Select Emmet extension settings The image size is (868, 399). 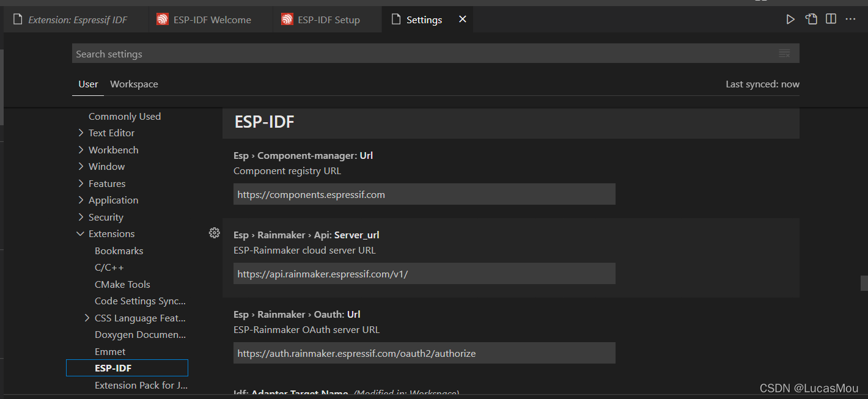click(110, 351)
